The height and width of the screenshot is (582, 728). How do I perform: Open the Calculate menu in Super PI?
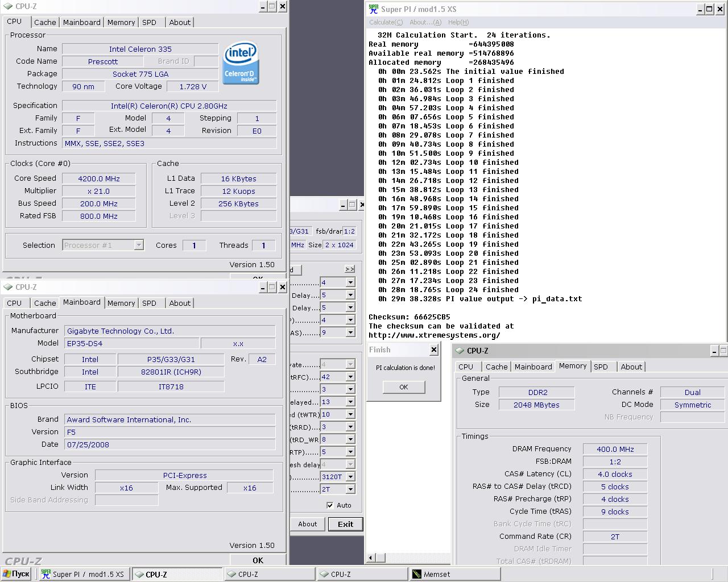pyautogui.click(x=386, y=22)
